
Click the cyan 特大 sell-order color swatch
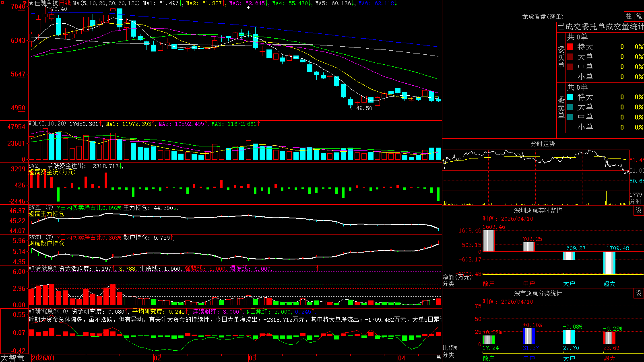(570, 97)
